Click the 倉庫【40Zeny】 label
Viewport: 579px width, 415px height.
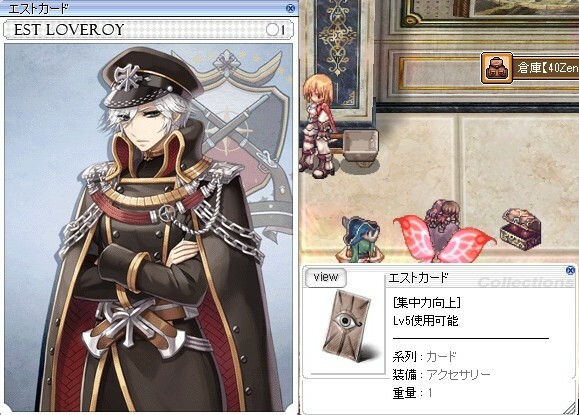(547, 68)
